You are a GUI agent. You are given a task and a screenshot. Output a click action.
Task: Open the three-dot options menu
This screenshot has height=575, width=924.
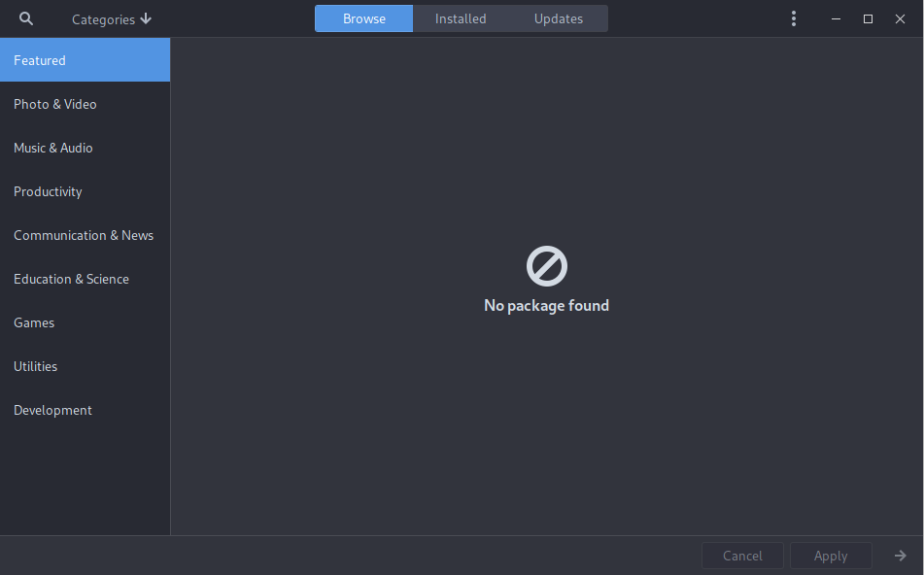pyautogui.click(x=794, y=18)
